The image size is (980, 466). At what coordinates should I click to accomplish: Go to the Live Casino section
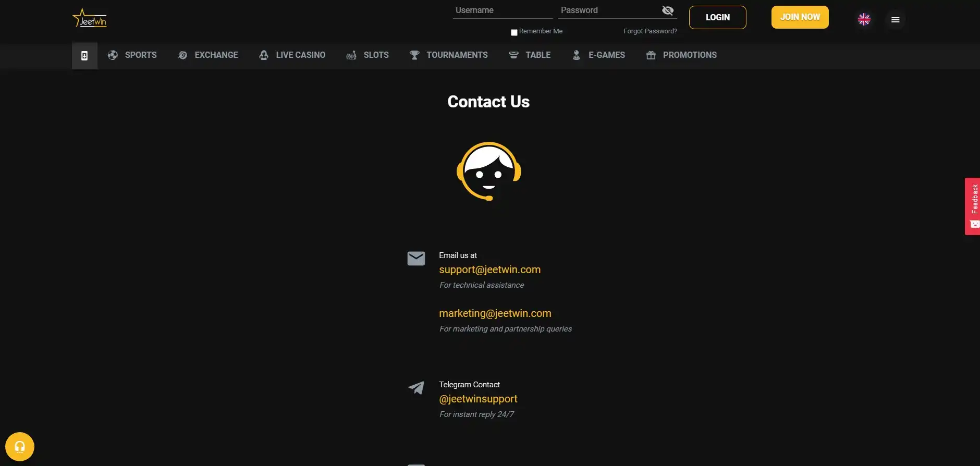coord(292,55)
